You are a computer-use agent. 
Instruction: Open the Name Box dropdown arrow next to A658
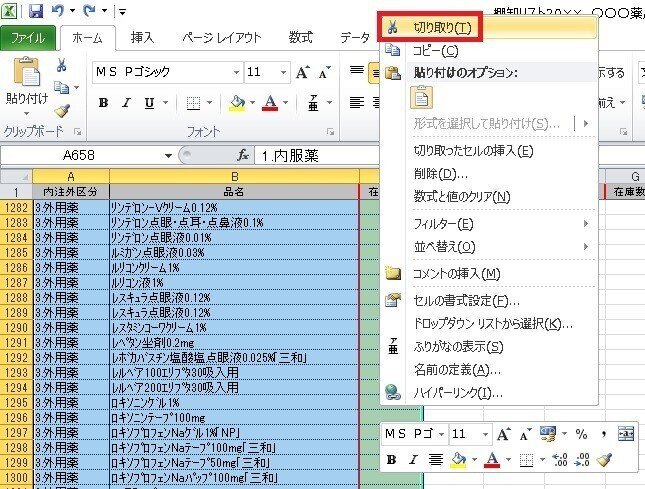click(x=168, y=155)
